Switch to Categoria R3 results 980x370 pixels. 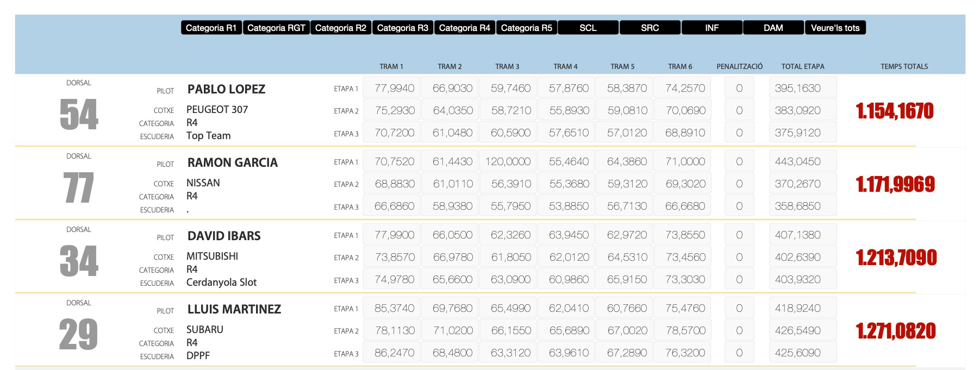403,28
